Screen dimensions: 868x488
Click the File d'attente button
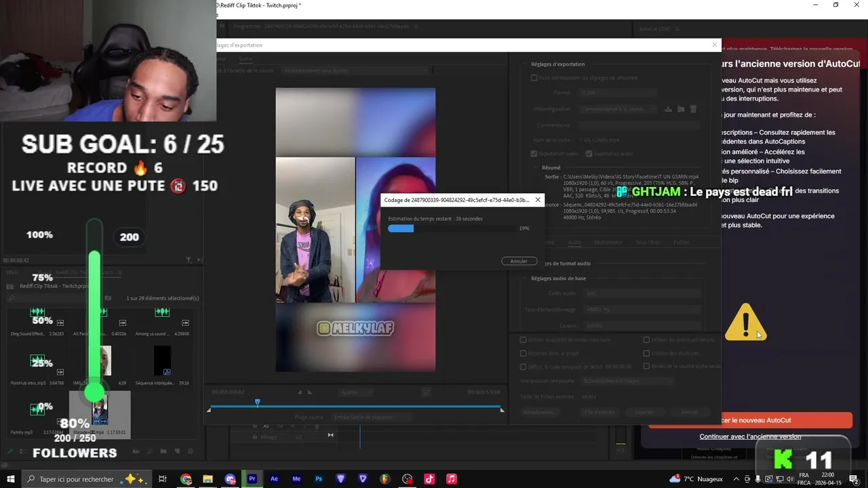point(599,412)
